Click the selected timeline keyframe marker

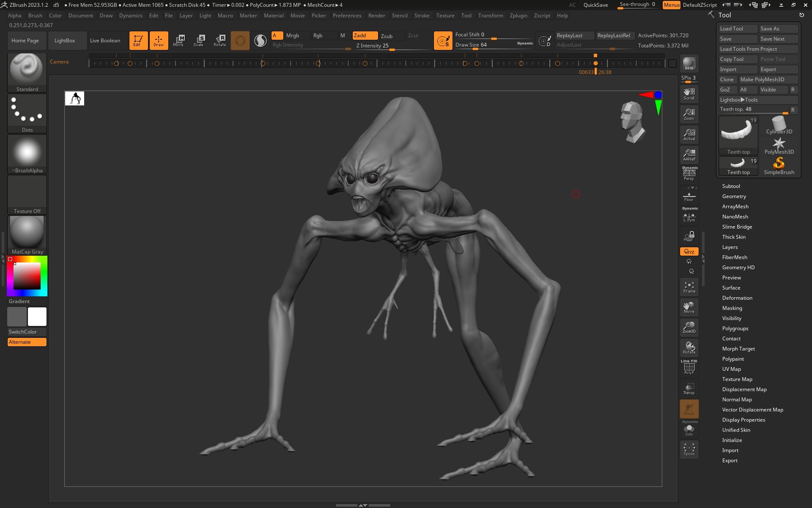click(x=595, y=63)
